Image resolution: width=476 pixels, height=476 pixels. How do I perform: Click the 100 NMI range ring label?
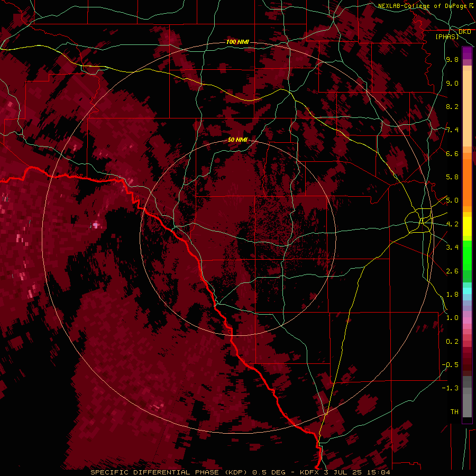[x=237, y=42]
